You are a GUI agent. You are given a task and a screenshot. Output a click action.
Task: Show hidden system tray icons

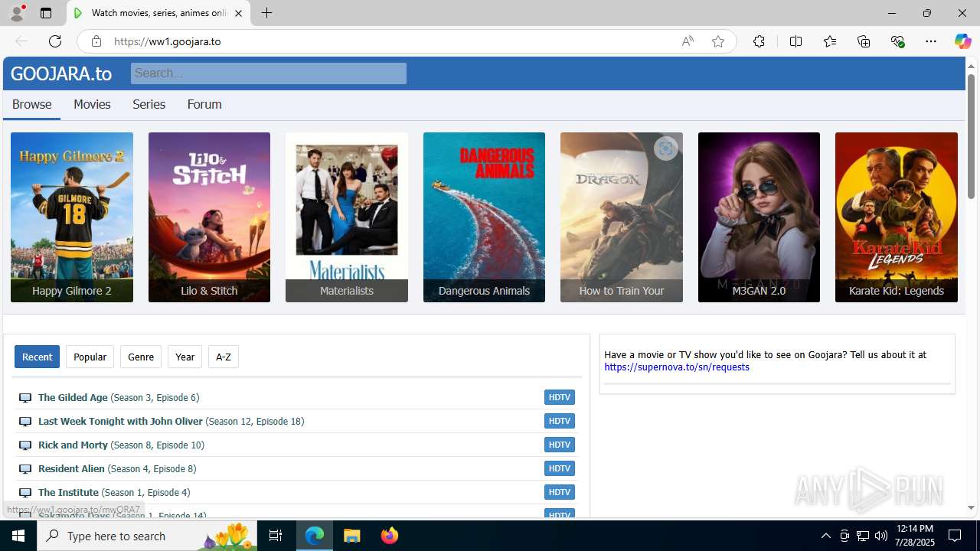[x=825, y=536]
